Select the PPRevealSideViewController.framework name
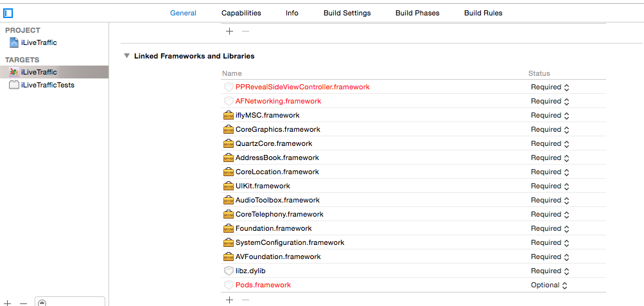The width and height of the screenshot is (644, 306). click(x=302, y=87)
